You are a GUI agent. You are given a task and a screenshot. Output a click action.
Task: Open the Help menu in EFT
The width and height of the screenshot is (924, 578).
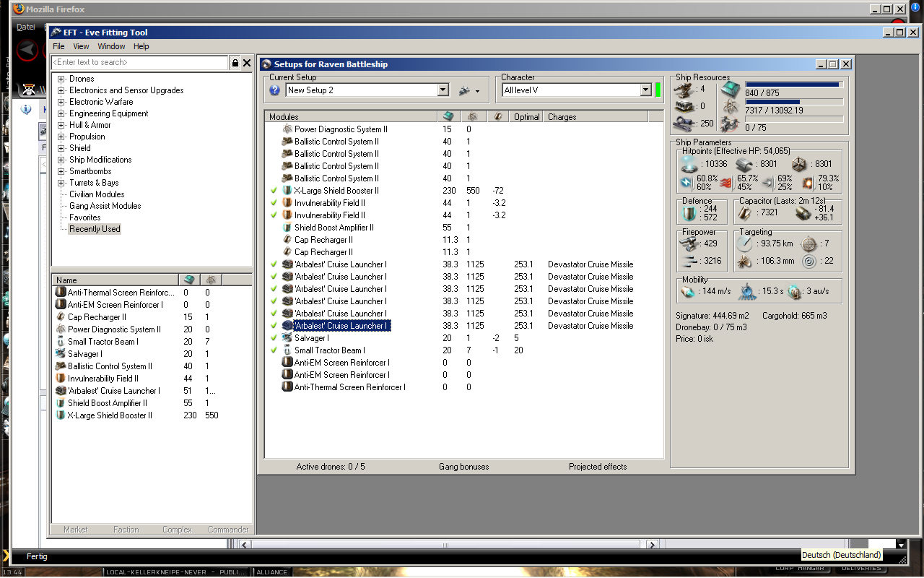click(x=141, y=46)
